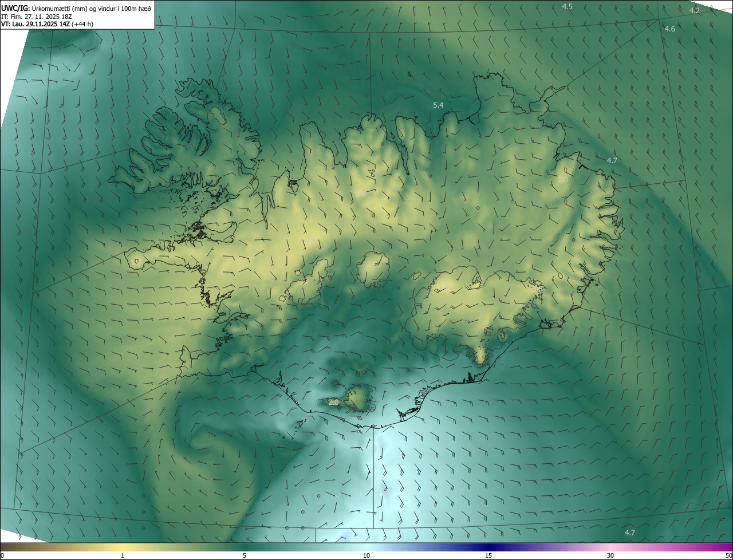Click the colorbar tick label '0'

click(x=2, y=555)
